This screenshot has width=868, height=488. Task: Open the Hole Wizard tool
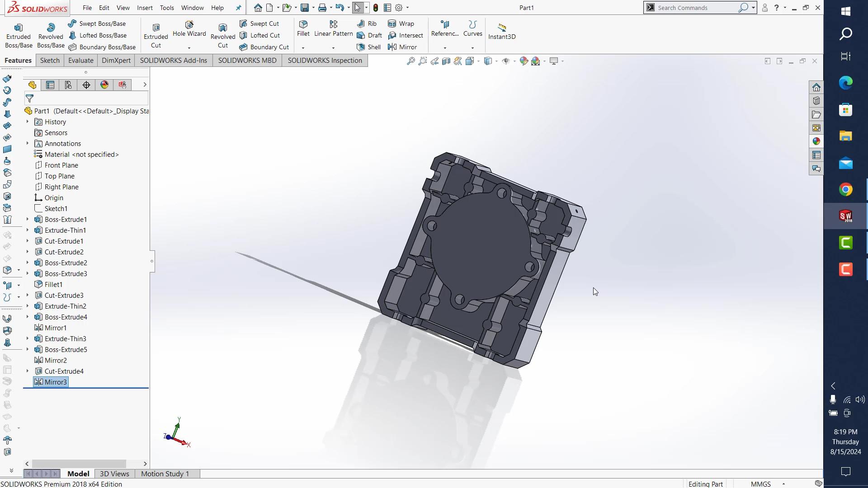tap(189, 28)
